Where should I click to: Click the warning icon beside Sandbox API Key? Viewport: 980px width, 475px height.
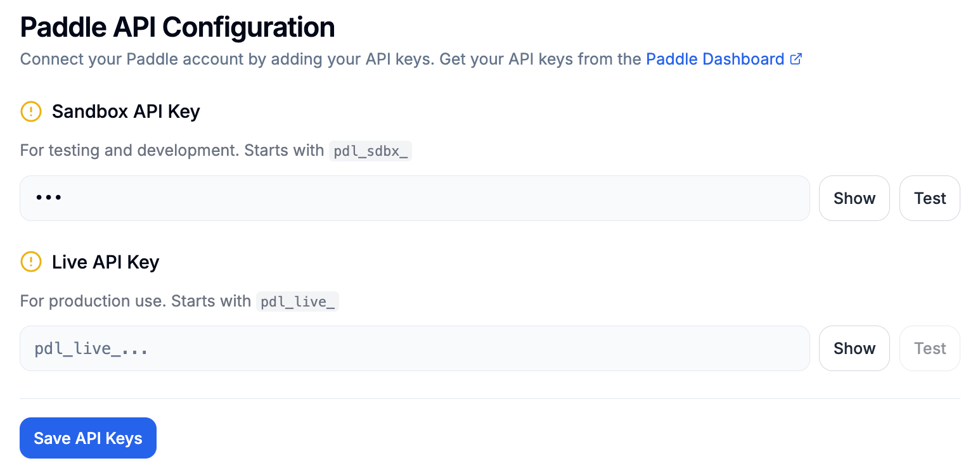[31, 111]
